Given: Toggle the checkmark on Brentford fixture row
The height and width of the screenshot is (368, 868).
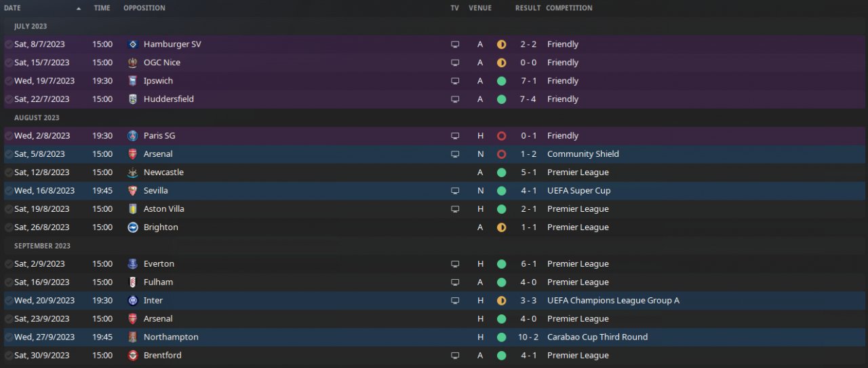Looking at the screenshot, I should (x=9, y=356).
